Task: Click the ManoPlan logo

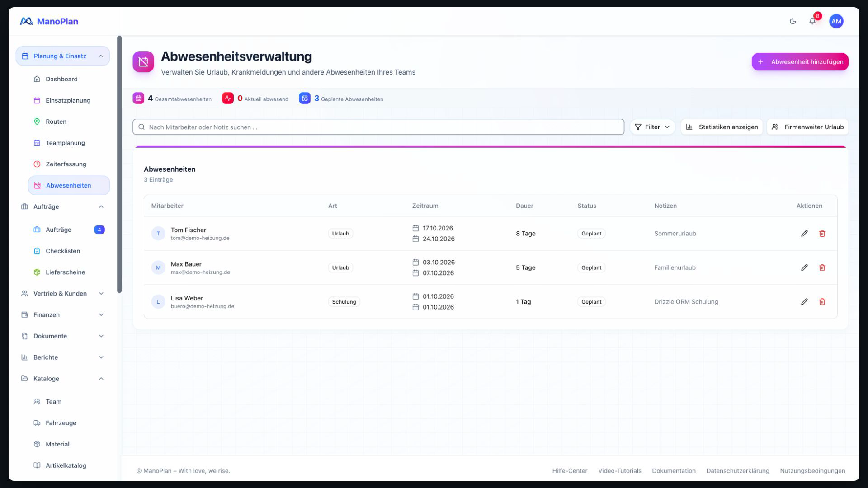Action: pos(49,21)
